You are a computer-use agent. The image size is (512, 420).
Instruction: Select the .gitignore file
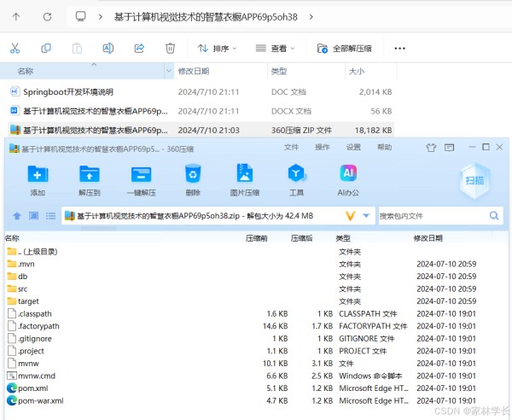coord(30,339)
